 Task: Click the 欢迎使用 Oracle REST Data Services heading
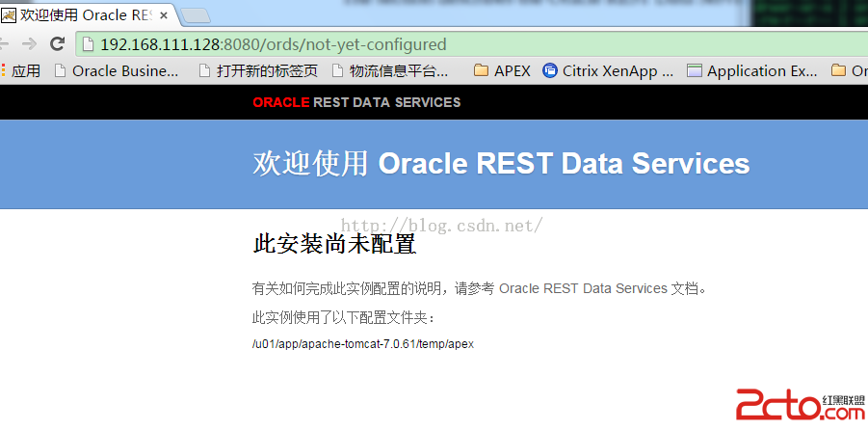coord(502,164)
